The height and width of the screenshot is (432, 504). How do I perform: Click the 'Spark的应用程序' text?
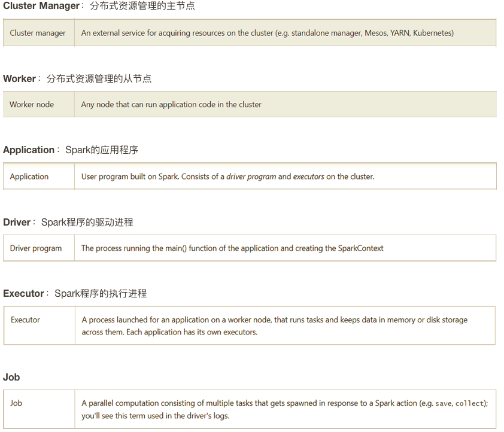click(x=102, y=150)
